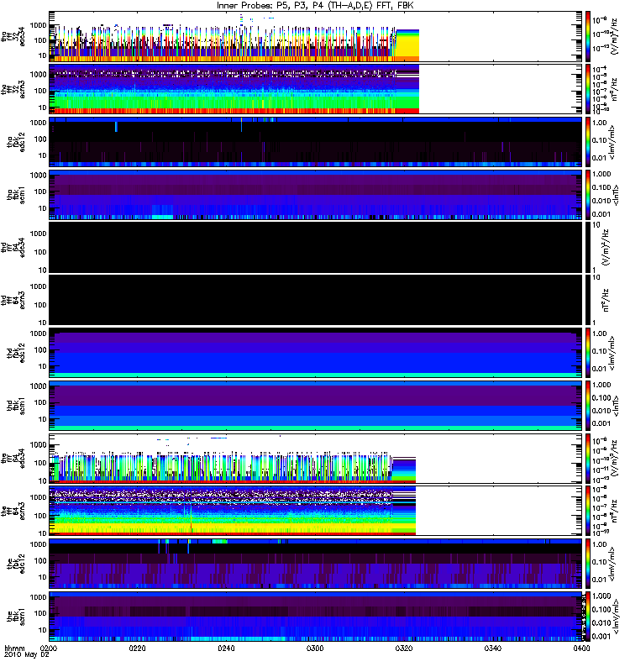Select the tha fbk edc12 panel label
The image size is (630, 672).
coord(16,142)
